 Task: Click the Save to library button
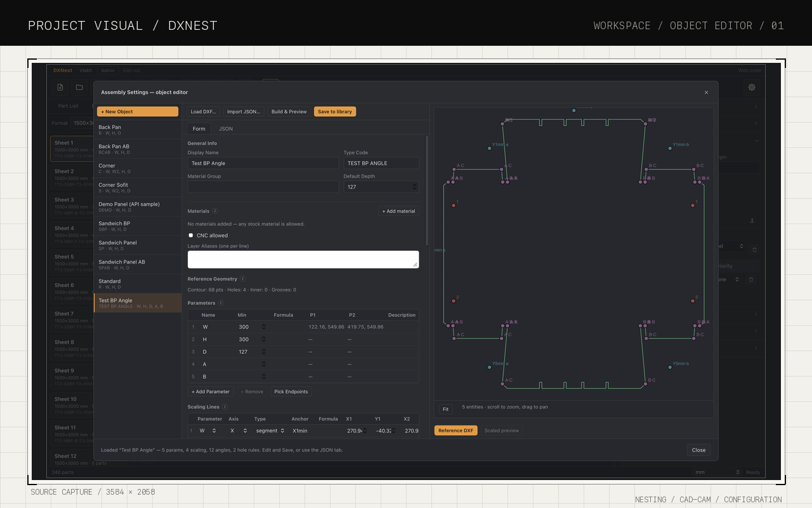coord(335,112)
